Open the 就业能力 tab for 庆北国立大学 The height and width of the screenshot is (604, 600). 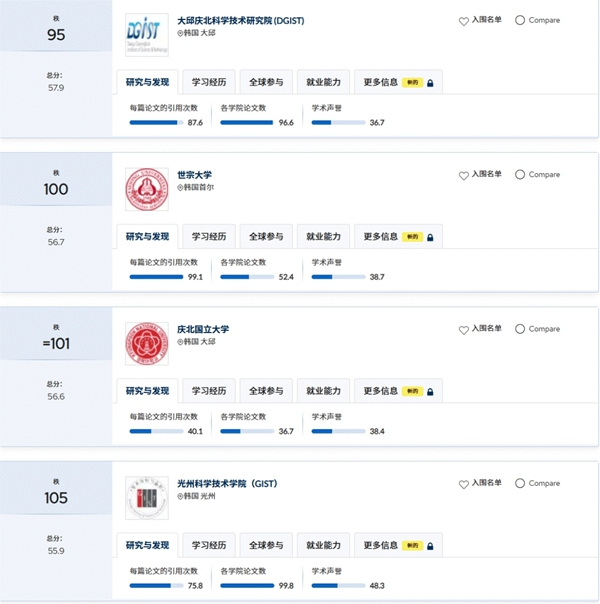click(323, 391)
